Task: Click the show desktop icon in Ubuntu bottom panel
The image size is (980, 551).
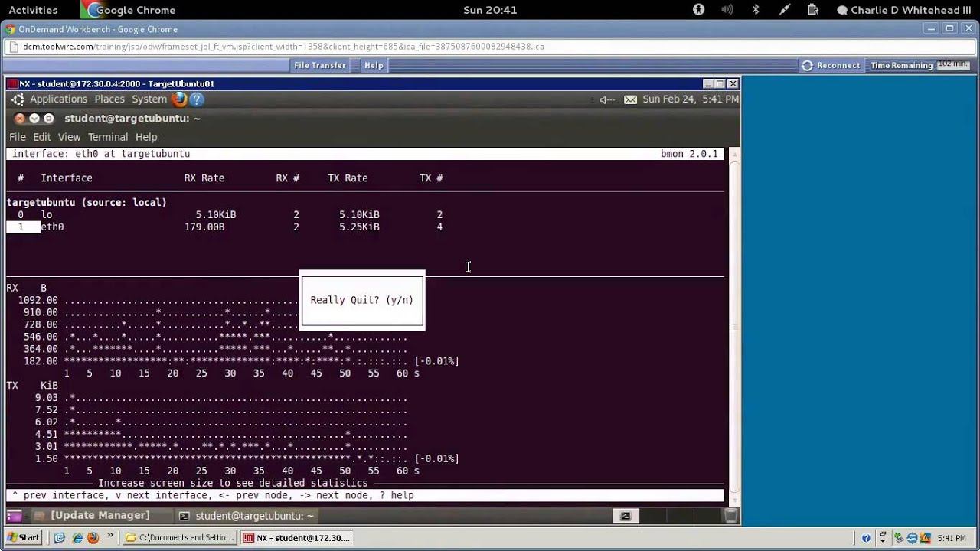Action: [x=14, y=516]
